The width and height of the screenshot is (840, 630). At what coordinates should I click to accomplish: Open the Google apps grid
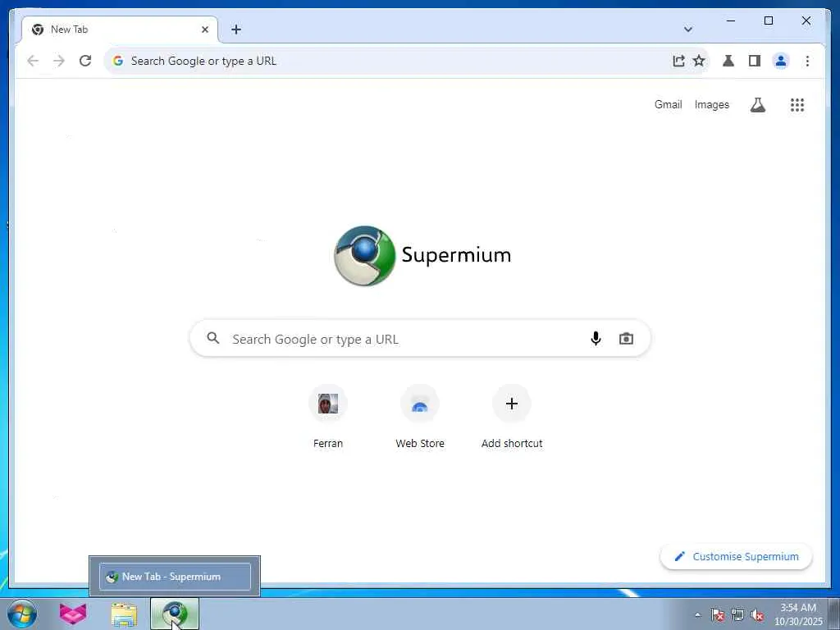coord(797,105)
